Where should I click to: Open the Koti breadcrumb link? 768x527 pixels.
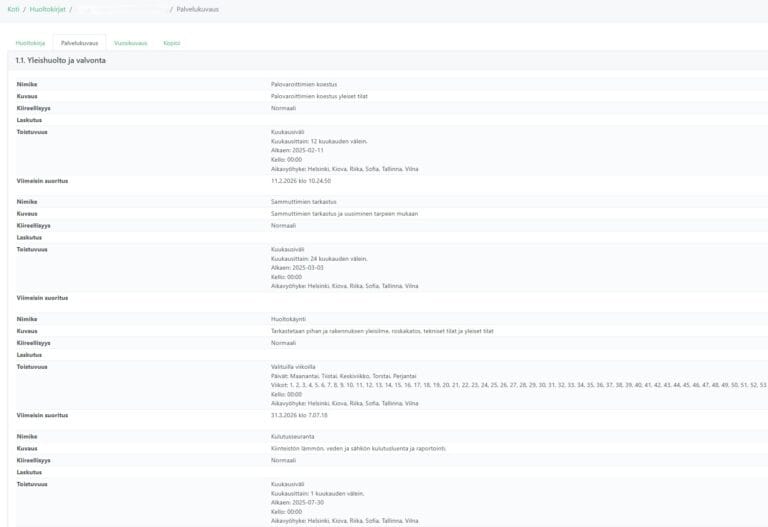click(13, 9)
